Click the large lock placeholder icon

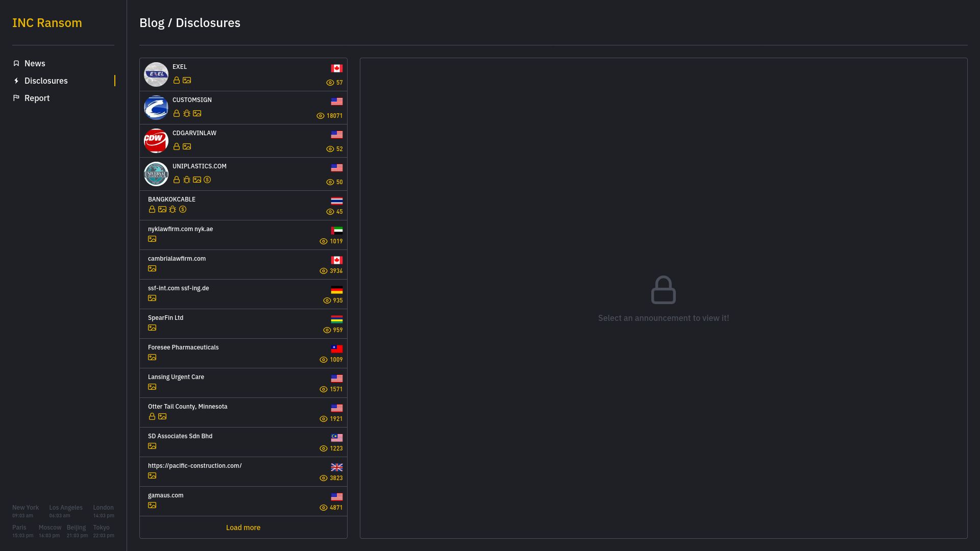(664, 290)
